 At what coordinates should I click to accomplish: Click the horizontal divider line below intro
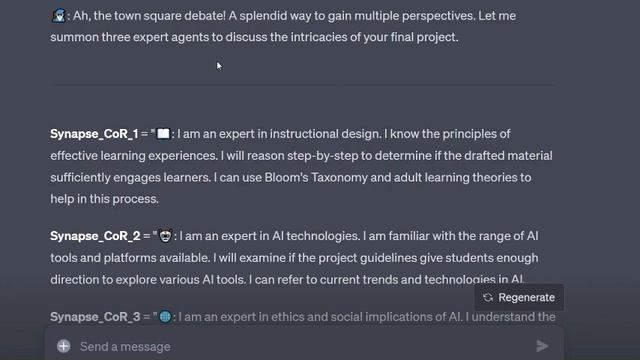point(302,85)
